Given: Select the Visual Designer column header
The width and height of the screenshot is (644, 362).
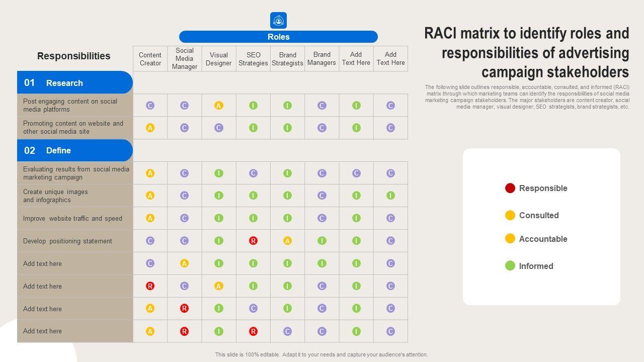Looking at the screenshot, I should 219,59.
